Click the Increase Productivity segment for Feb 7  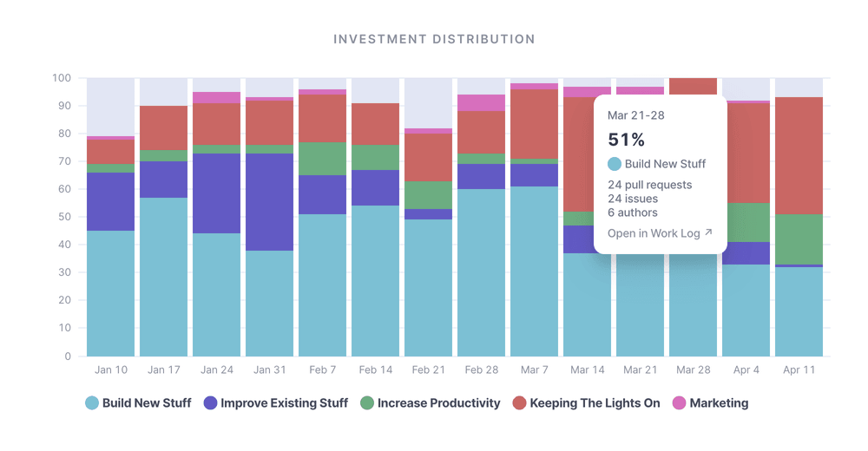click(322, 159)
